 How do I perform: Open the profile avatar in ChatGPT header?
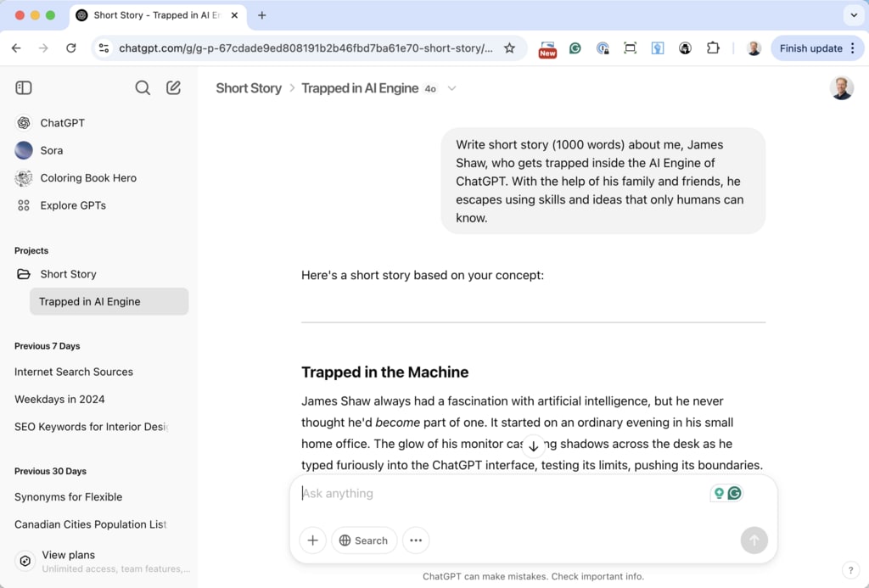coord(841,88)
